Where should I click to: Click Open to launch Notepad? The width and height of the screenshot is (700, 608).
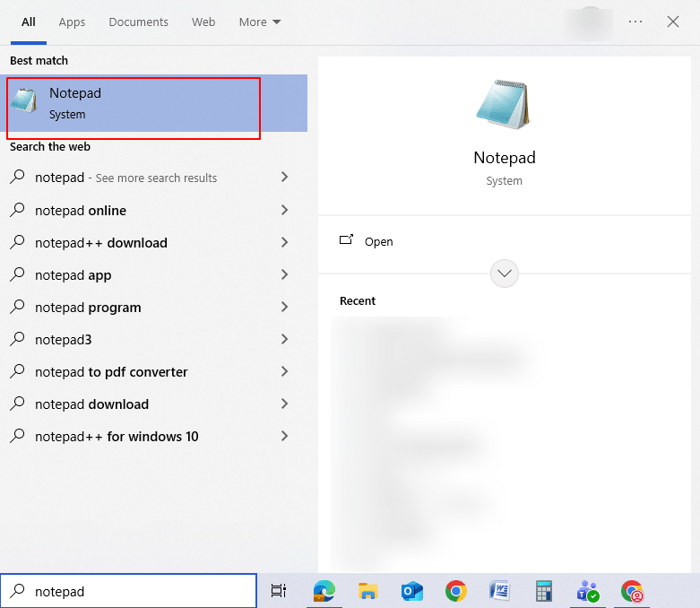coord(378,241)
